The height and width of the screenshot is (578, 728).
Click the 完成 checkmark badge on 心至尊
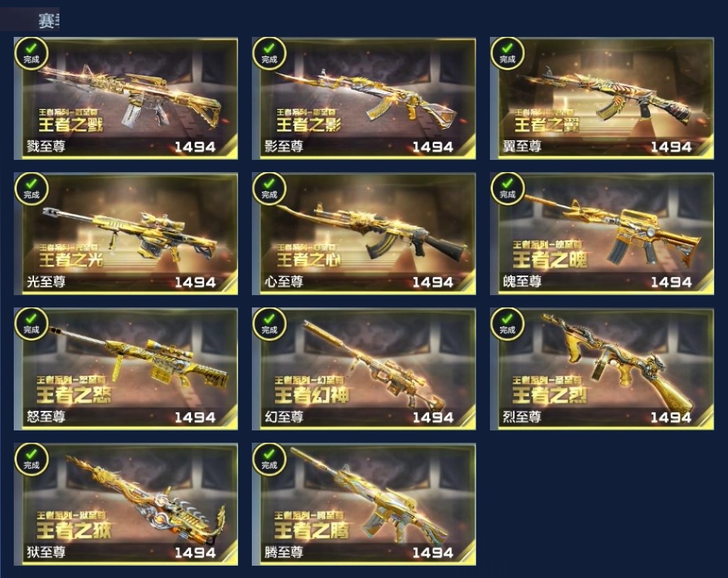tap(269, 189)
